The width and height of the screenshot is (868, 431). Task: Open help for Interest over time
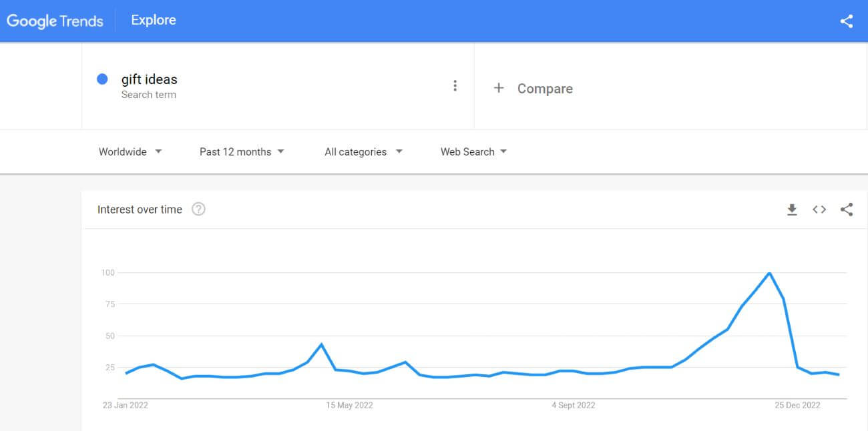[198, 209]
